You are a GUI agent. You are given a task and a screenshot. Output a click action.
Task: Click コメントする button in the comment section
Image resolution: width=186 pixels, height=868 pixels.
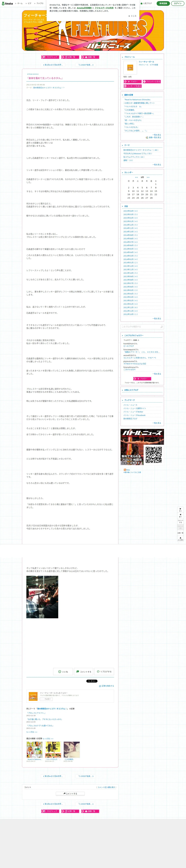70,793
